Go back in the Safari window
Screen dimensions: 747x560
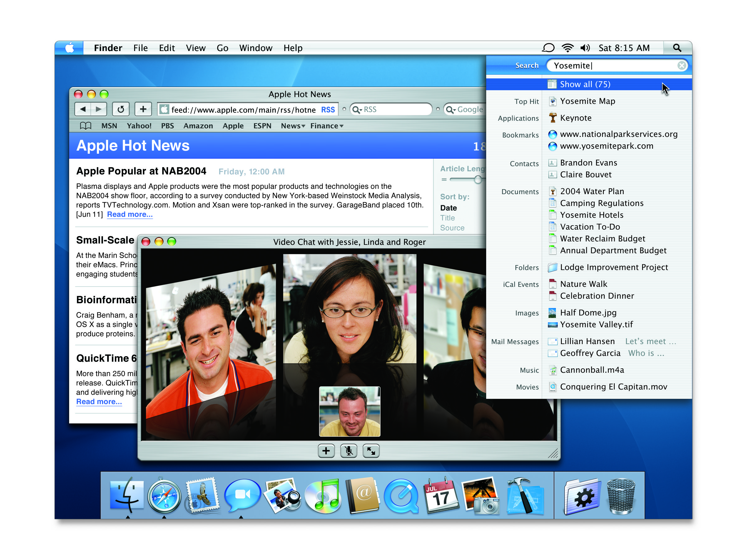(x=83, y=110)
